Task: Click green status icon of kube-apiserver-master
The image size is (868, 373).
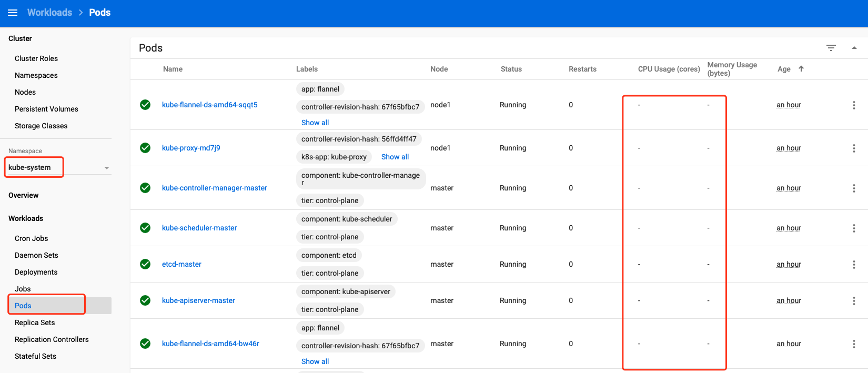Action: click(145, 300)
